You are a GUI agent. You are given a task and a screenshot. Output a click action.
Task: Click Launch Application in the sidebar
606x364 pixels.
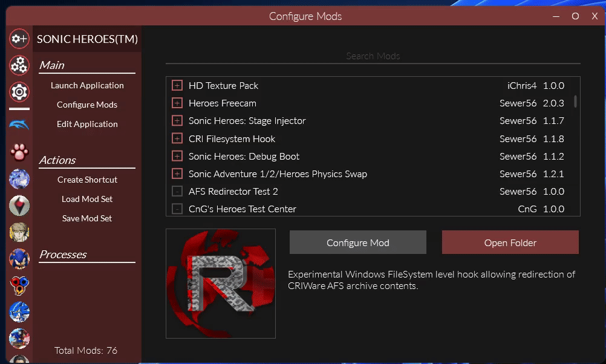[87, 85]
